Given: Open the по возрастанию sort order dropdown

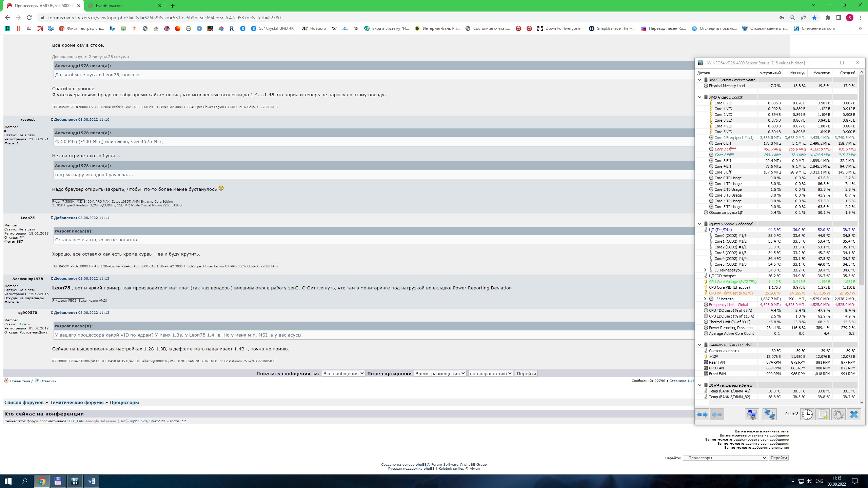Looking at the screenshot, I should tap(490, 373).
